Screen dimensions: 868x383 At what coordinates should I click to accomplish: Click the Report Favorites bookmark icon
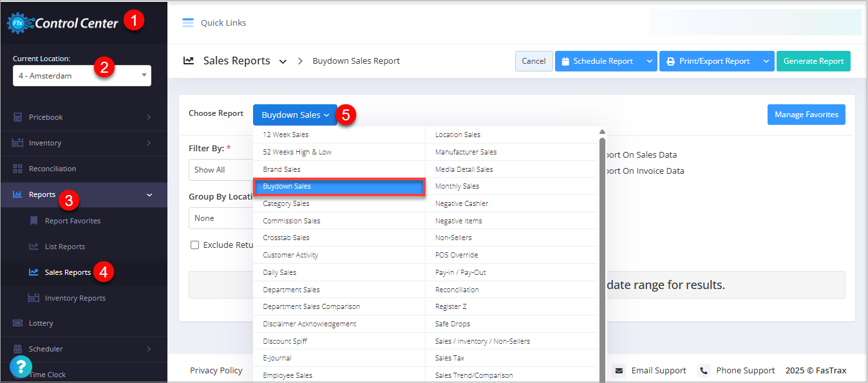pos(34,221)
